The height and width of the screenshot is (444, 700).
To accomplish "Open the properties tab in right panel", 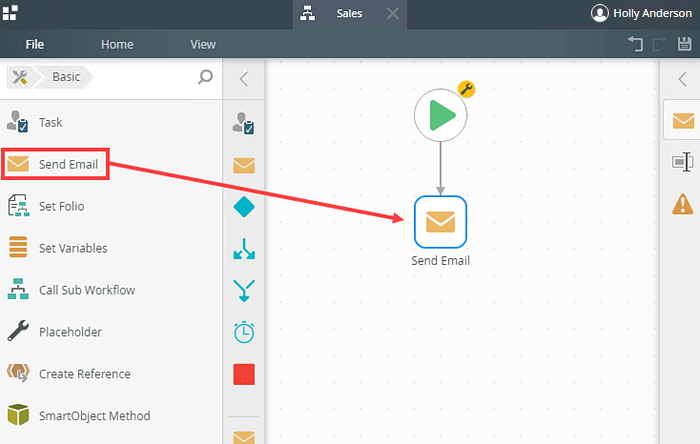I will 683,162.
